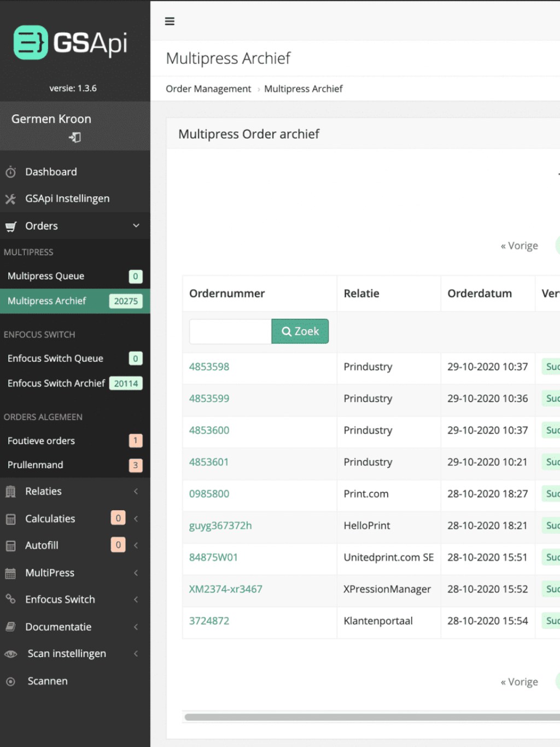Viewport: 560px width, 747px height.
Task: Click the Orders shopping cart icon
Action: tap(10, 226)
